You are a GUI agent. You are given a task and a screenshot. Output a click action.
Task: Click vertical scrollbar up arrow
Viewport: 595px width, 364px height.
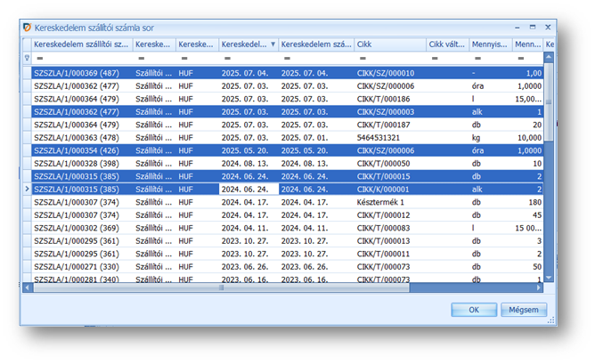coord(549,57)
